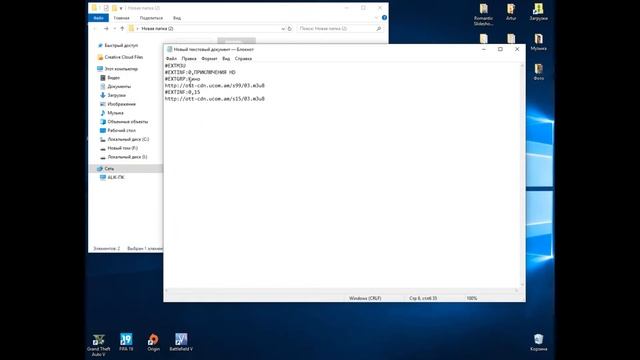Open Рабочий стол in the sidebar

point(121,131)
